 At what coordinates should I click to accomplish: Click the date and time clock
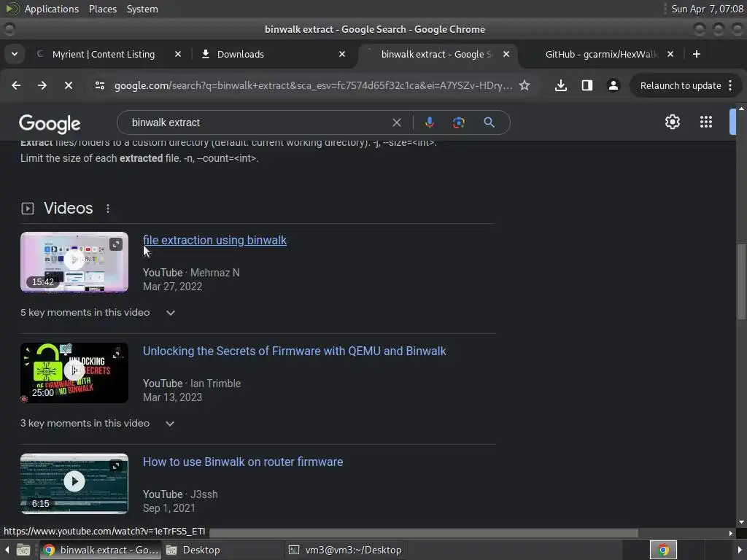707,9
